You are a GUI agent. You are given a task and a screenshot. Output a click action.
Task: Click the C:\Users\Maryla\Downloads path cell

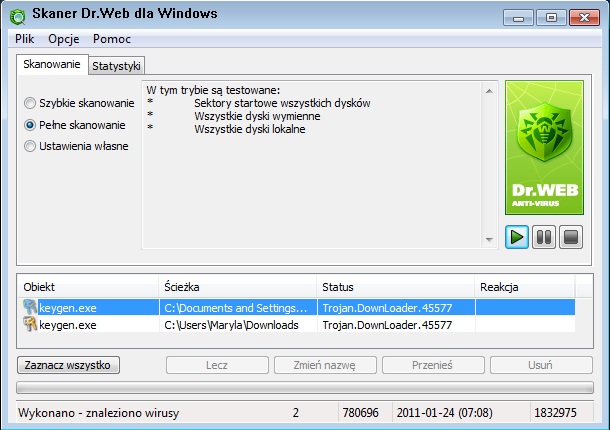click(238, 325)
